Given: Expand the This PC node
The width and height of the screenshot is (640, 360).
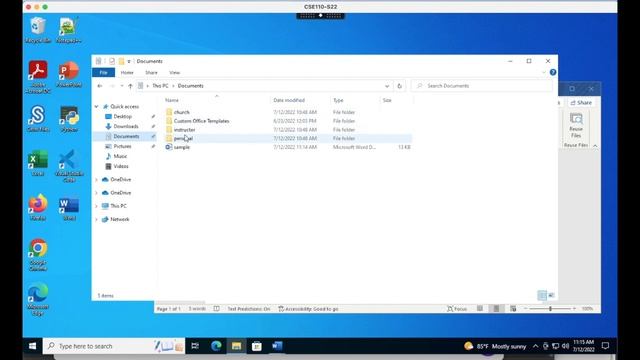Looking at the screenshot, I should click(96, 206).
